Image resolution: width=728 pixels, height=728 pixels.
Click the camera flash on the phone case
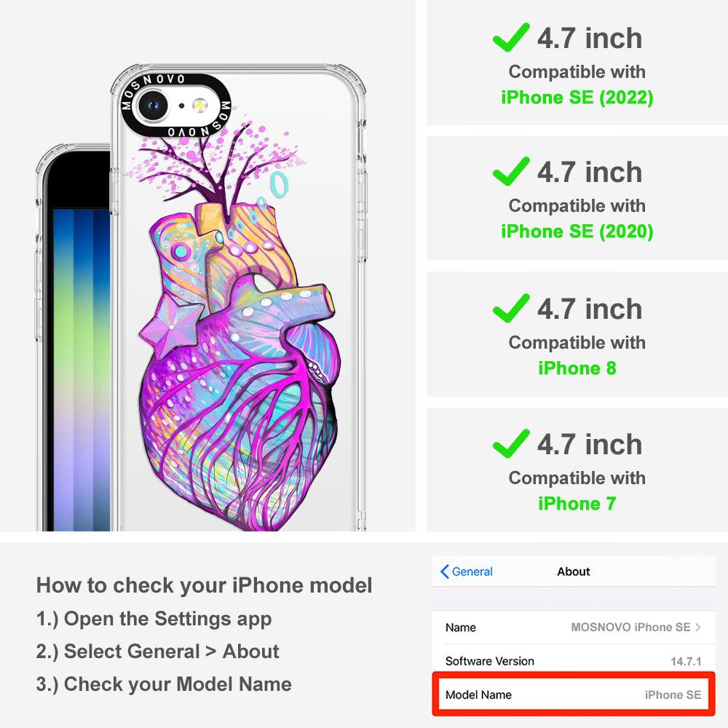(199, 106)
